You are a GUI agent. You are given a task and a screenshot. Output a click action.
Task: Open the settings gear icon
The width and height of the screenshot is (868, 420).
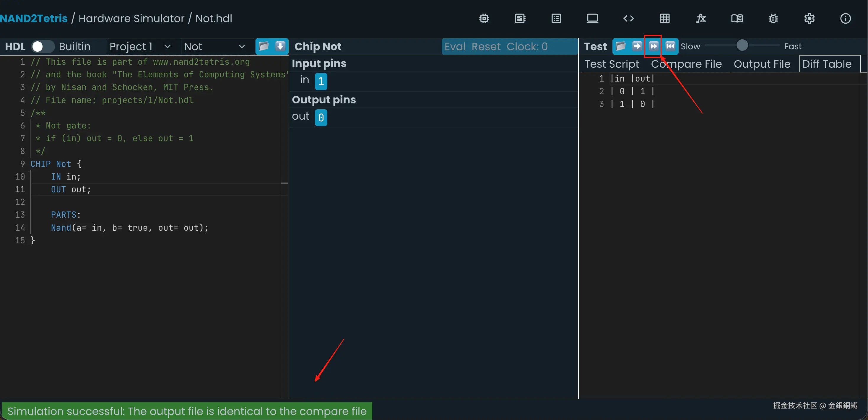[x=810, y=19]
